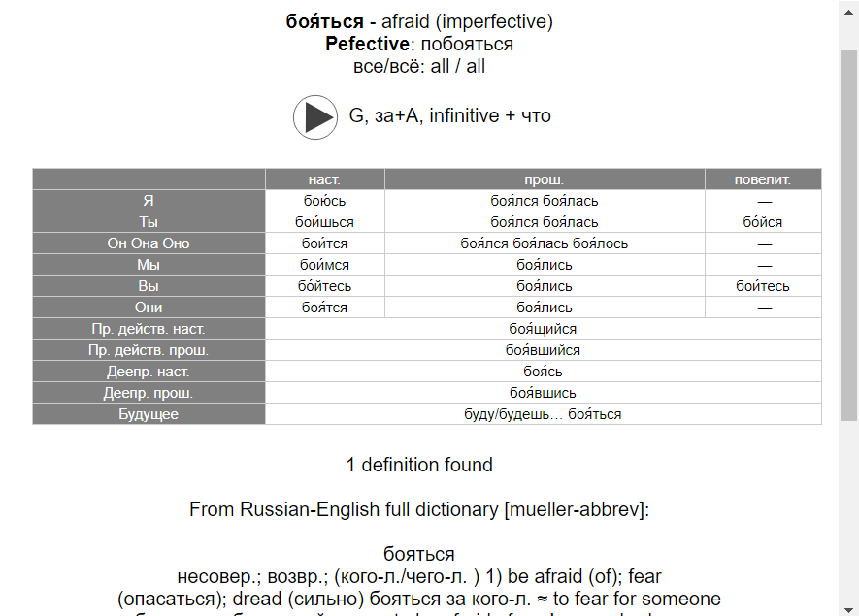Click the perfective form побояться
The width and height of the screenshot is (859, 616).
(467, 44)
